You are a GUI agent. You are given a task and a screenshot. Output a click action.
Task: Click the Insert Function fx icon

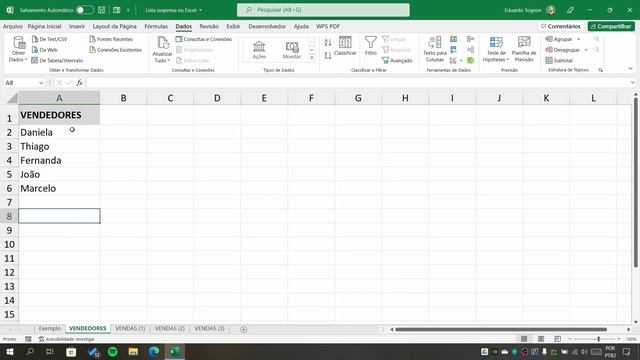[80, 83]
